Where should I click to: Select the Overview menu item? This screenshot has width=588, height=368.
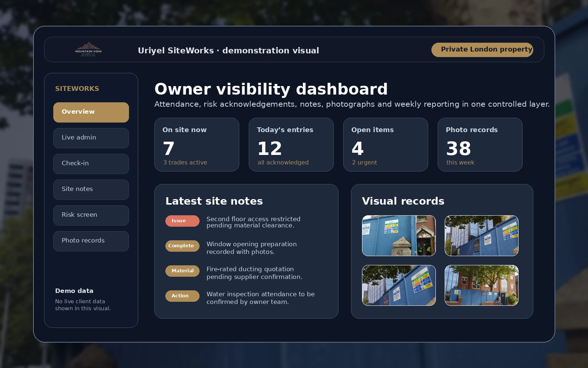tap(91, 112)
